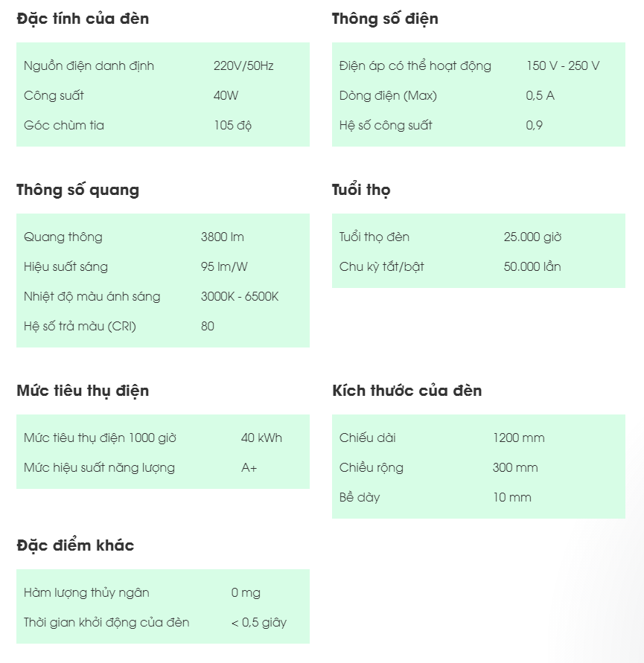Click the "Chu kỳ tắt/bật" row label

click(381, 267)
